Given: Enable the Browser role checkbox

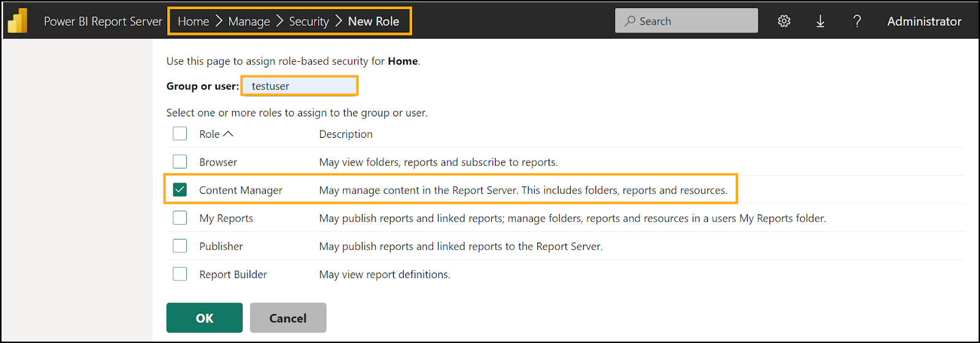Looking at the screenshot, I should tap(179, 162).
